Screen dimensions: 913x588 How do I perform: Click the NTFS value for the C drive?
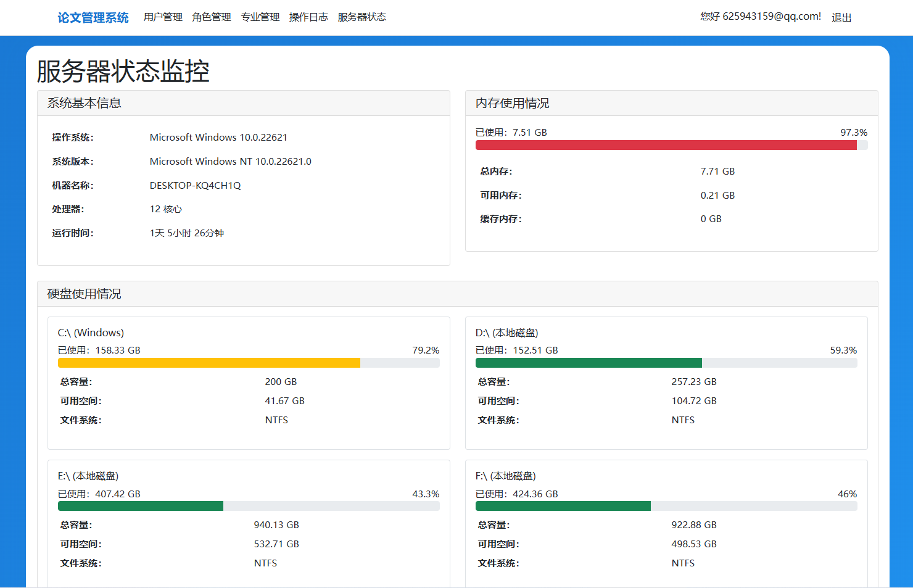point(276,420)
